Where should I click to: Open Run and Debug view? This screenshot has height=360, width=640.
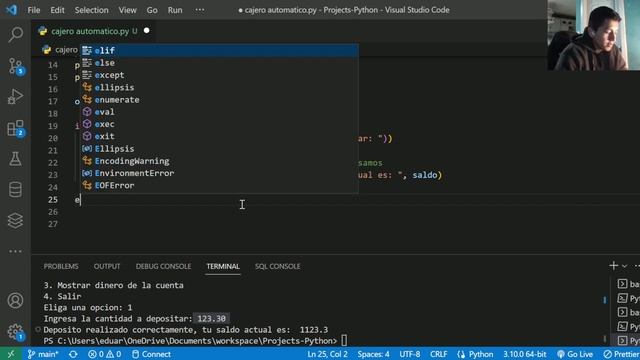click(x=16, y=97)
